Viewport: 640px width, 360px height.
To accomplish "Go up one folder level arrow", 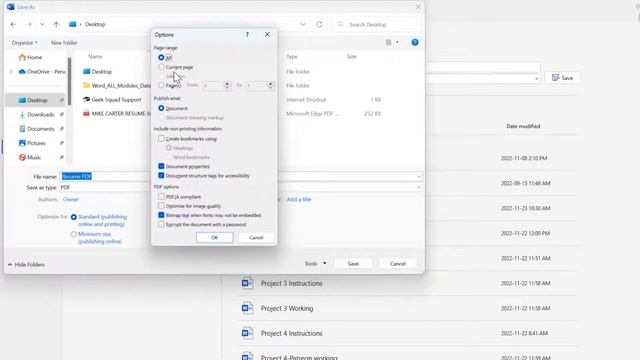I will click(x=56, y=24).
